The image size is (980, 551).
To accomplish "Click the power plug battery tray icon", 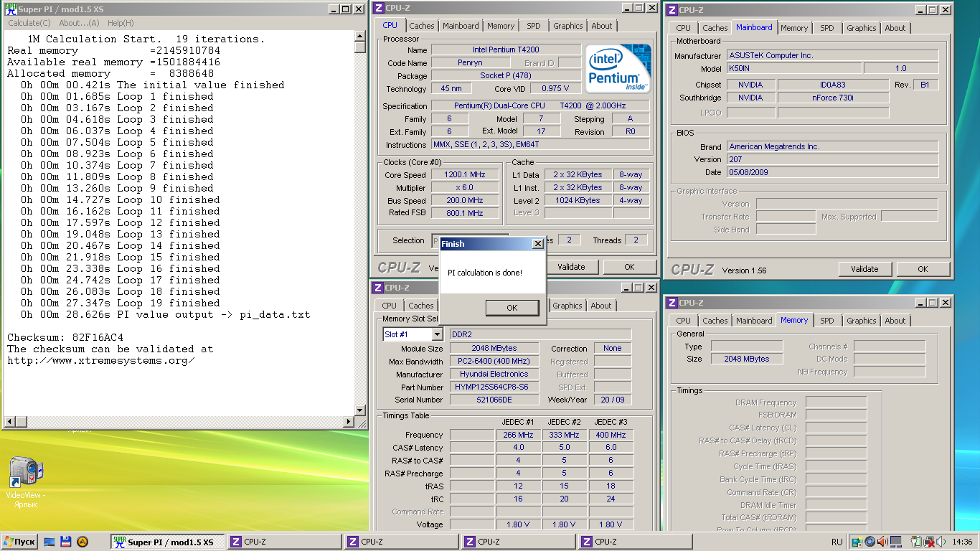I will pyautogui.click(x=916, y=542).
